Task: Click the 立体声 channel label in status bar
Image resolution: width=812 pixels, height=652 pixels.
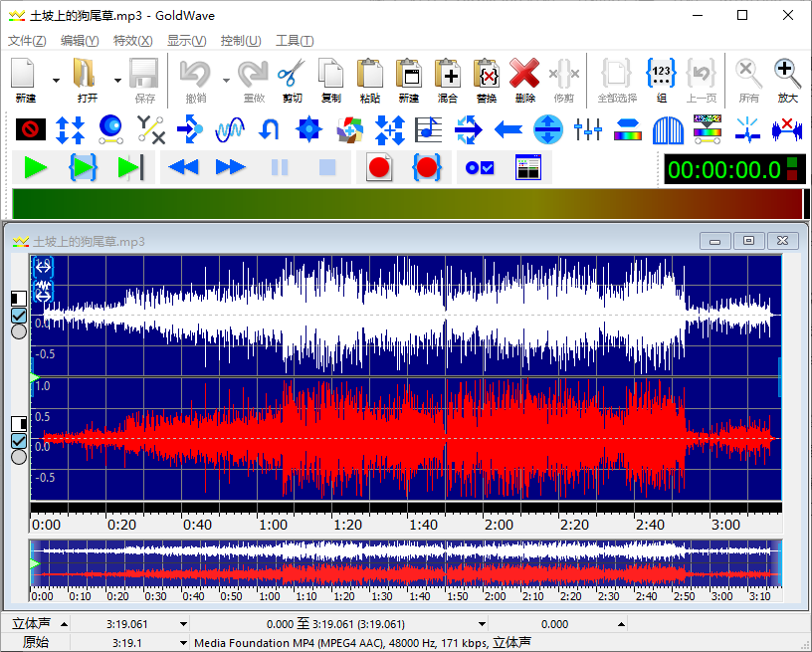Action: 33,624
